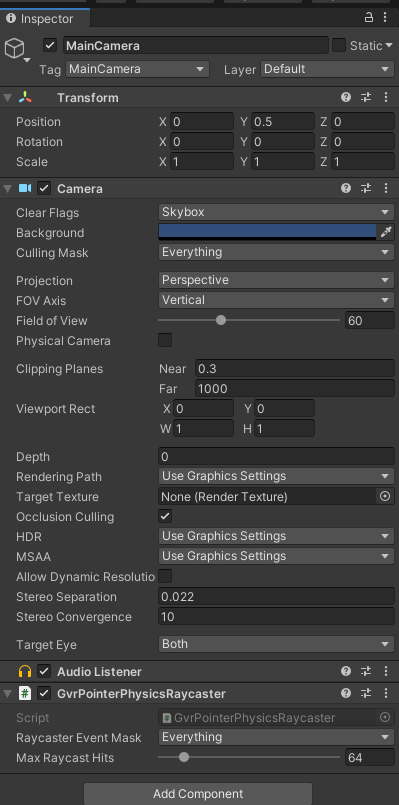The width and height of the screenshot is (399, 805).
Task: Enable Allow Dynamic Resolution checkbox
Action: click(x=165, y=576)
